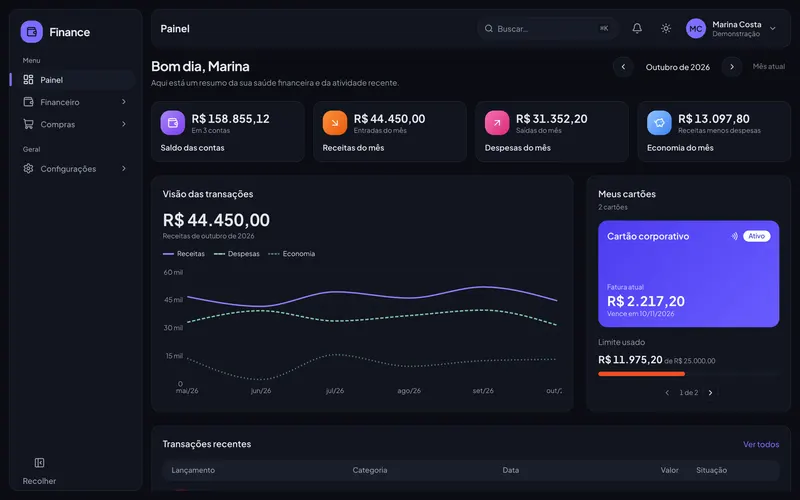Image resolution: width=800 pixels, height=500 pixels.
Task: Click the R$ 2.217,20 Fatura atual amount
Action: click(645, 301)
